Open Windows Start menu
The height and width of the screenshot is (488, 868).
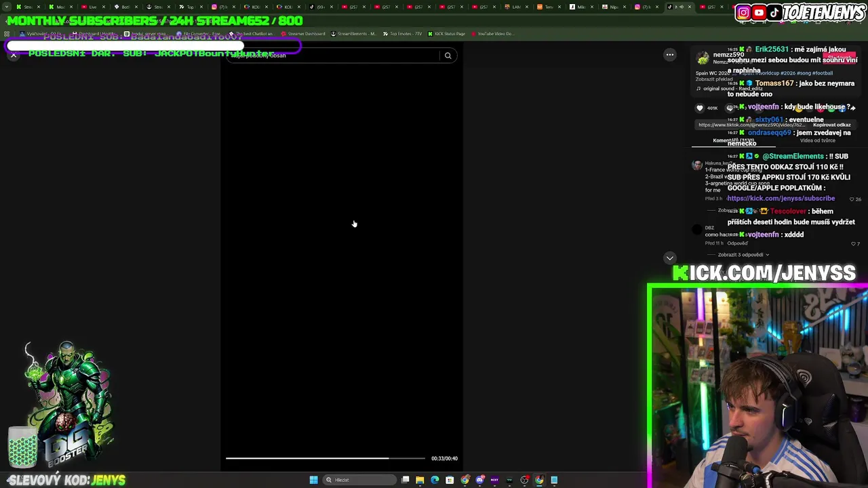[313, 480]
